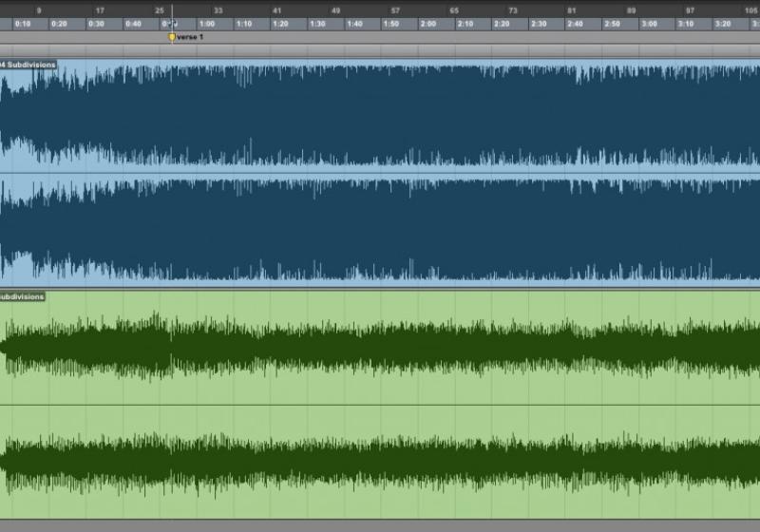Image resolution: width=760 pixels, height=532 pixels.
Task: Click bar 9 on the bars ruler
Action: pos(39,9)
